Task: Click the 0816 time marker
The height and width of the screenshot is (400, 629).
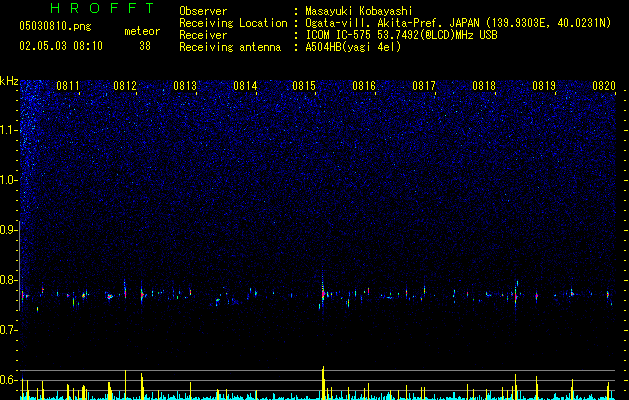Action: click(364, 86)
